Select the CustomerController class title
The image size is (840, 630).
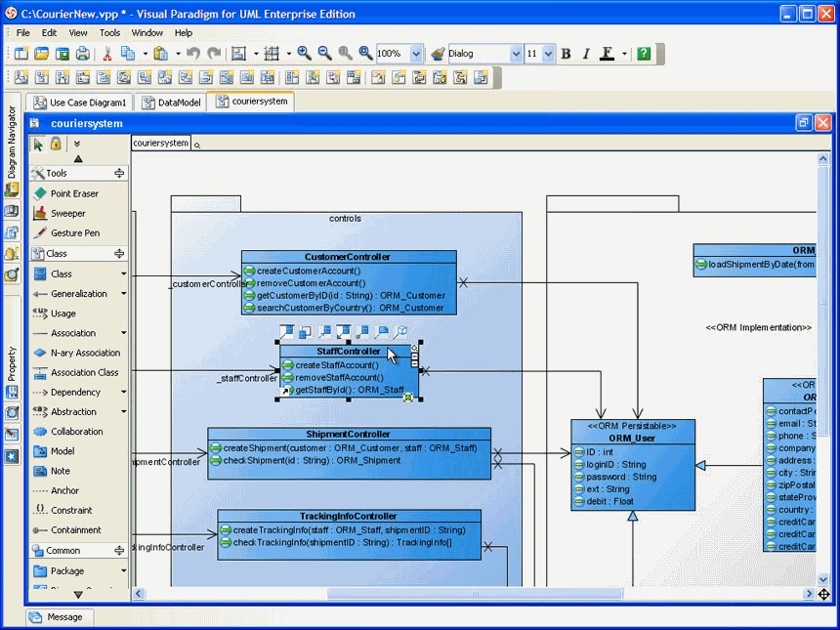[x=347, y=257]
